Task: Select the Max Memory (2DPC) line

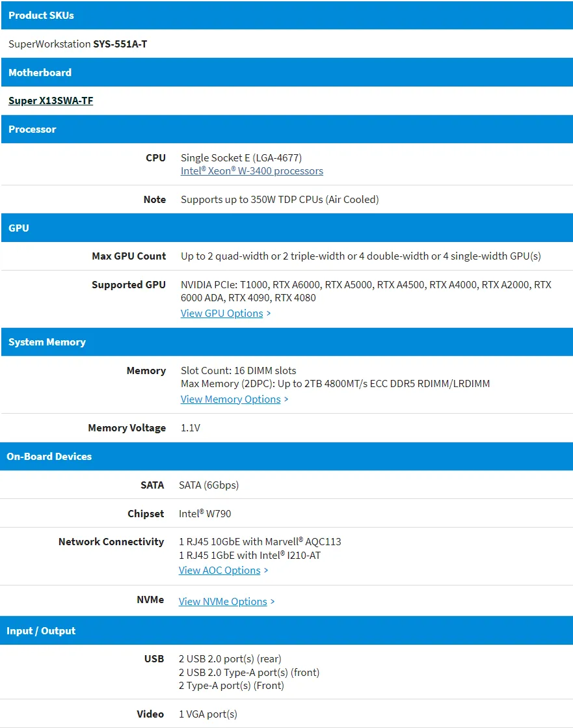Action: pos(336,383)
